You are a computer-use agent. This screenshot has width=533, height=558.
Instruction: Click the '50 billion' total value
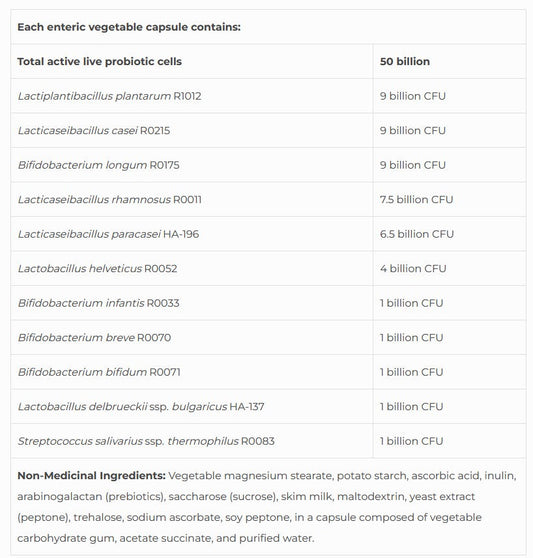coord(405,62)
